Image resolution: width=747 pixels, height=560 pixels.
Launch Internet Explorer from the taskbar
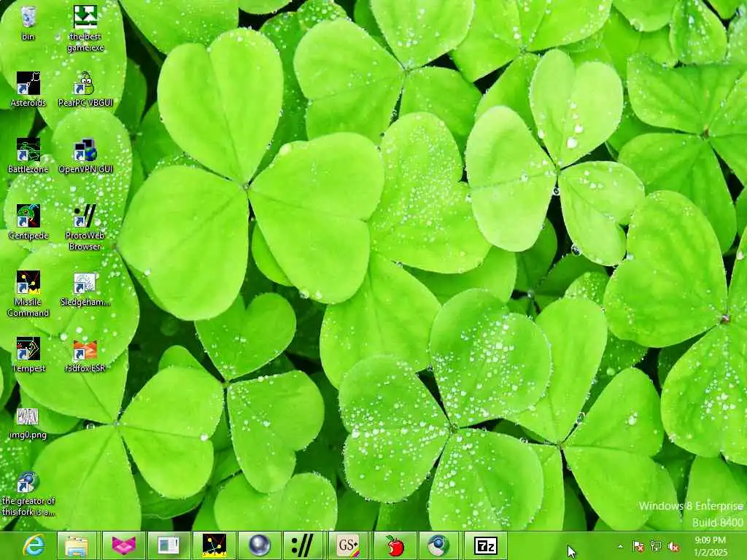pos(34,545)
